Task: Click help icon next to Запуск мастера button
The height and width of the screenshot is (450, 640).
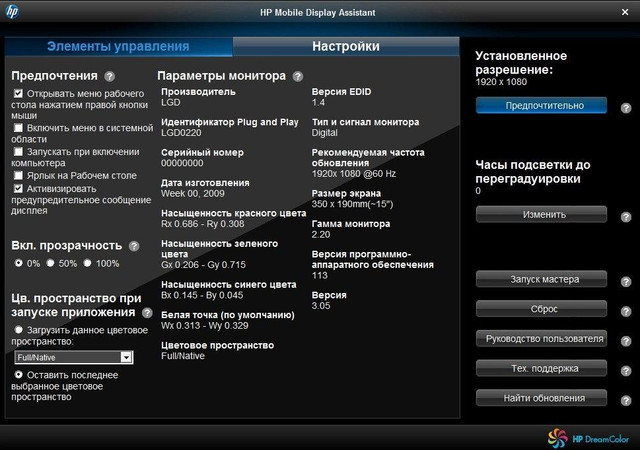Action: click(x=626, y=281)
